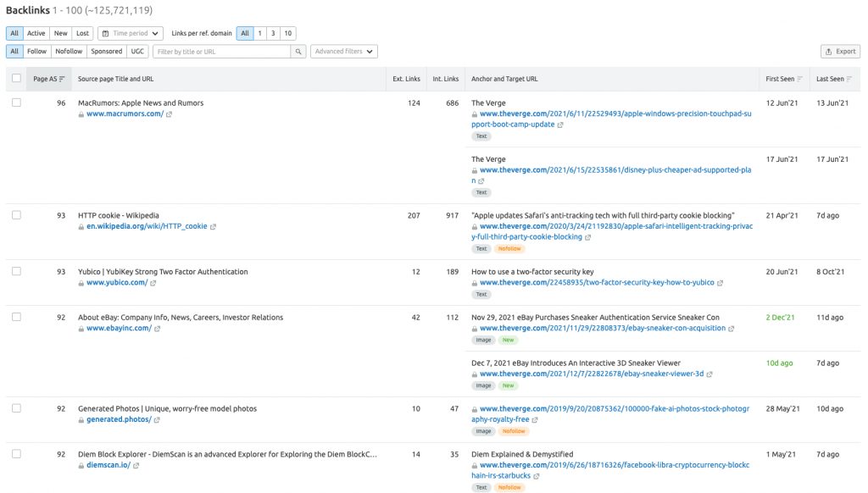Open the en.wikipedia.org/wiki/HTTP_cookie link
This screenshot has width=868, height=493.
[147, 226]
